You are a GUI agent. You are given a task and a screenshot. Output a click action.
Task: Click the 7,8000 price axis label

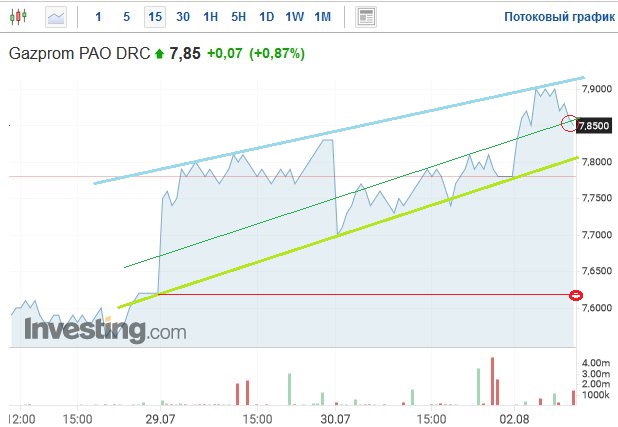pyautogui.click(x=597, y=162)
